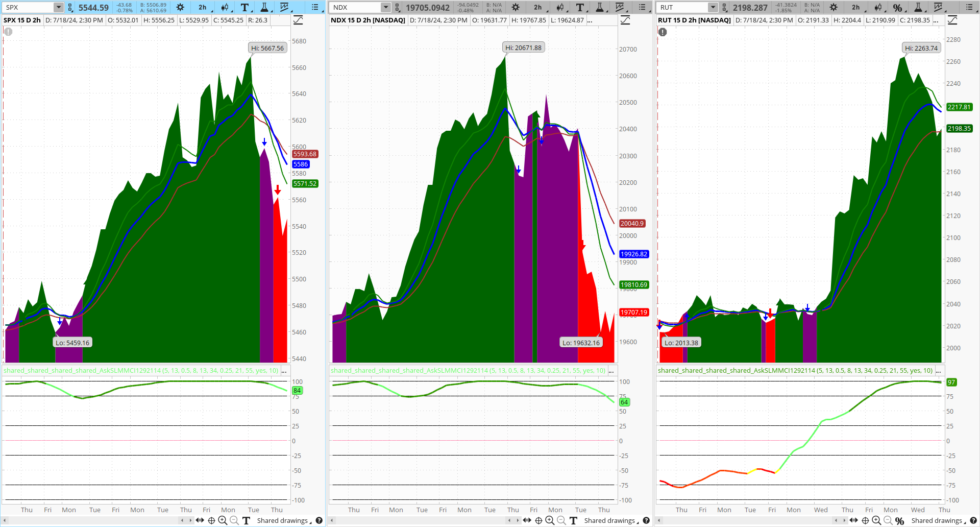Click chart style candlestick icon on RUT chart
Viewport: 980px width, 527px height.
tap(878, 7)
